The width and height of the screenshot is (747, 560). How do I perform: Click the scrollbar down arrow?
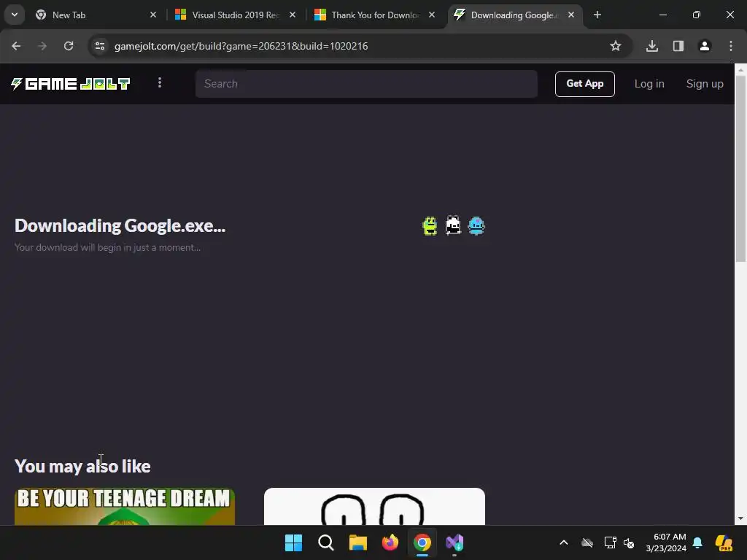(740, 518)
